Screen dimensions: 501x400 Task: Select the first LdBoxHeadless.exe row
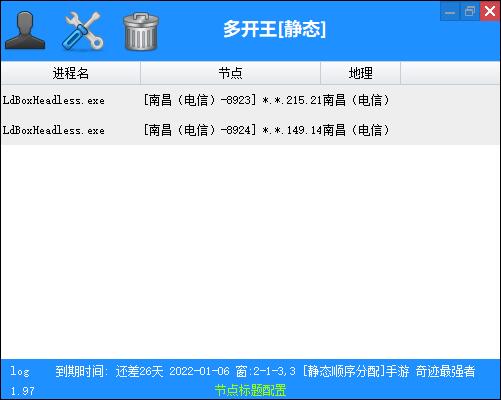250,100
